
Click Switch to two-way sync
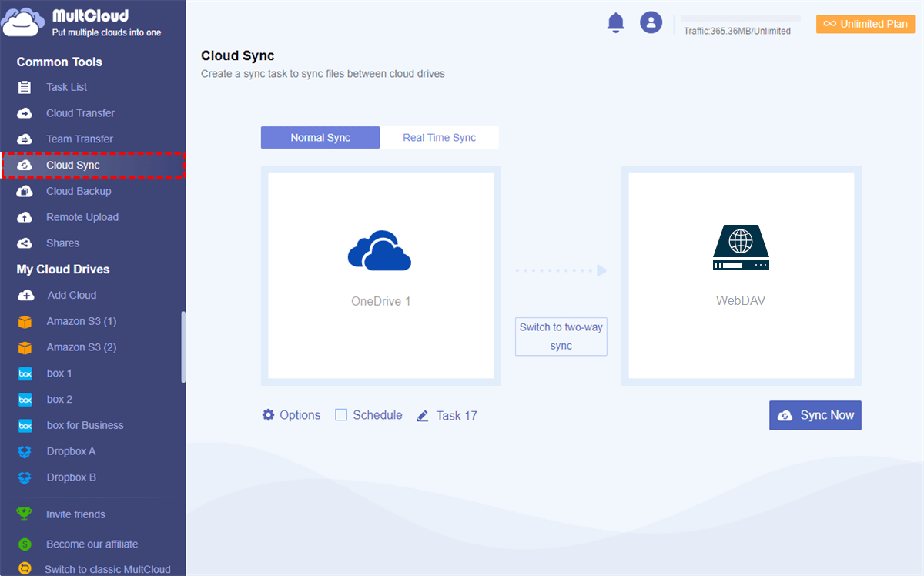(561, 337)
